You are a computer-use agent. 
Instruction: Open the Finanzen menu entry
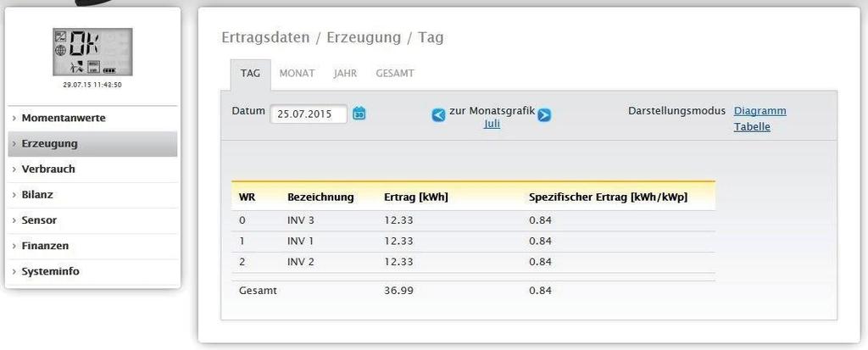pyautogui.click(x=45, y=246)
